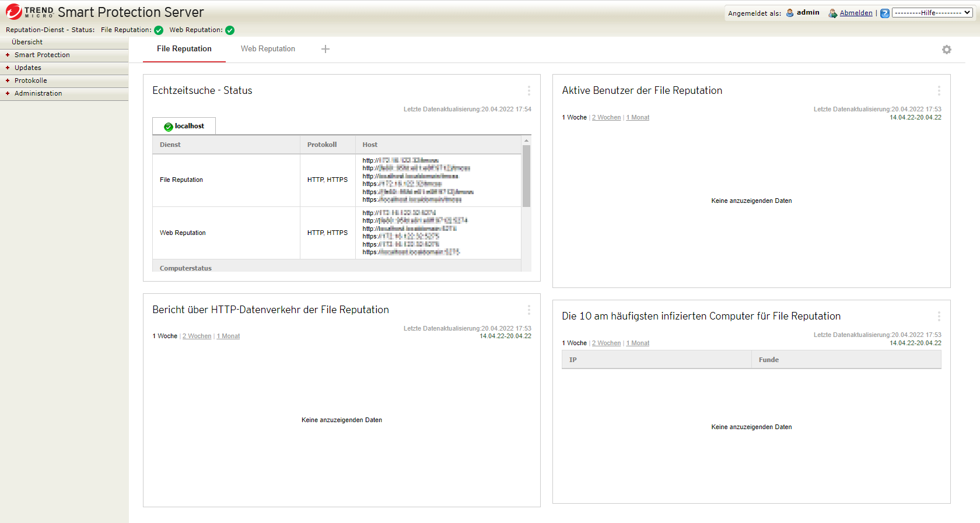Open HTTP-Datenverkehr report widget three-dot menu

[528, 310]
